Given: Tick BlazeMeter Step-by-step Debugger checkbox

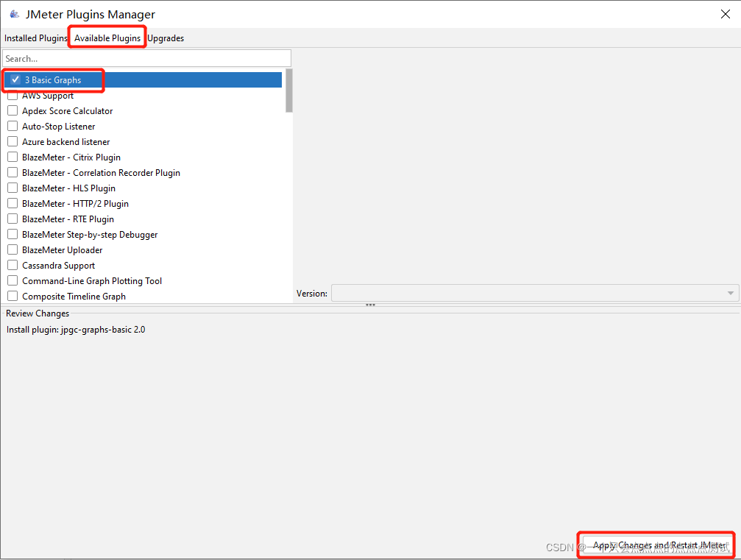Looking at the screenshot, I should (x=13, y=234).
